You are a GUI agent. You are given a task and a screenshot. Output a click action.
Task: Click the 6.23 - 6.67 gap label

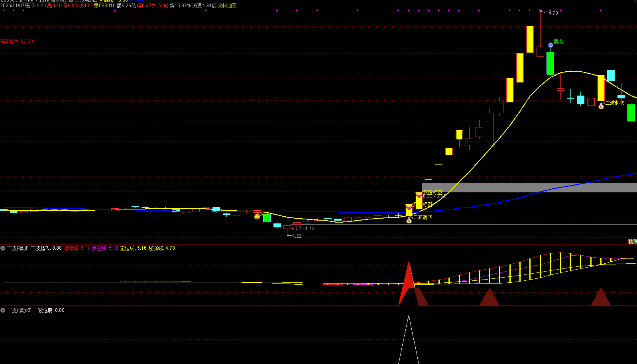coord(434,196)
